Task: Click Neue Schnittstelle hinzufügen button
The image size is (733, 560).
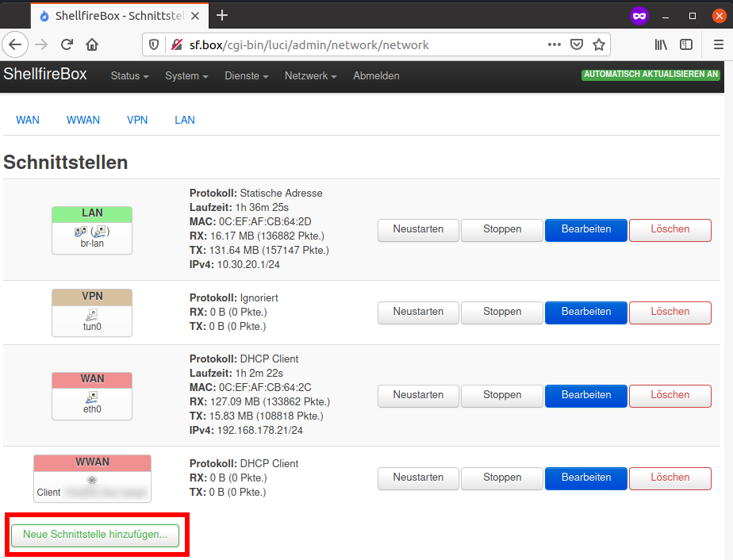Action: point(95,535)
